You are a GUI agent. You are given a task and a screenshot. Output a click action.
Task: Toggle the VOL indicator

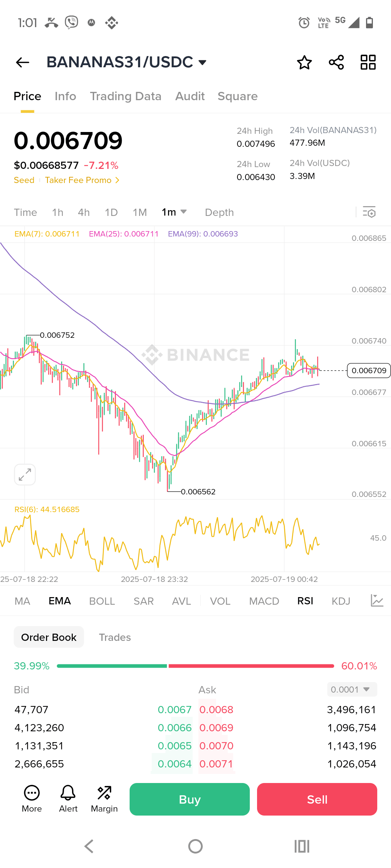(220, 601)
